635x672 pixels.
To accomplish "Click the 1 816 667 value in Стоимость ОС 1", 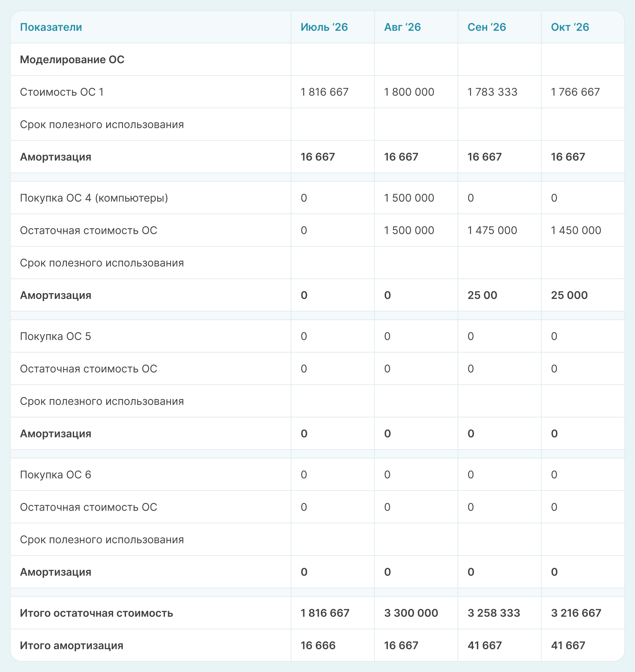I will (324, 92).
